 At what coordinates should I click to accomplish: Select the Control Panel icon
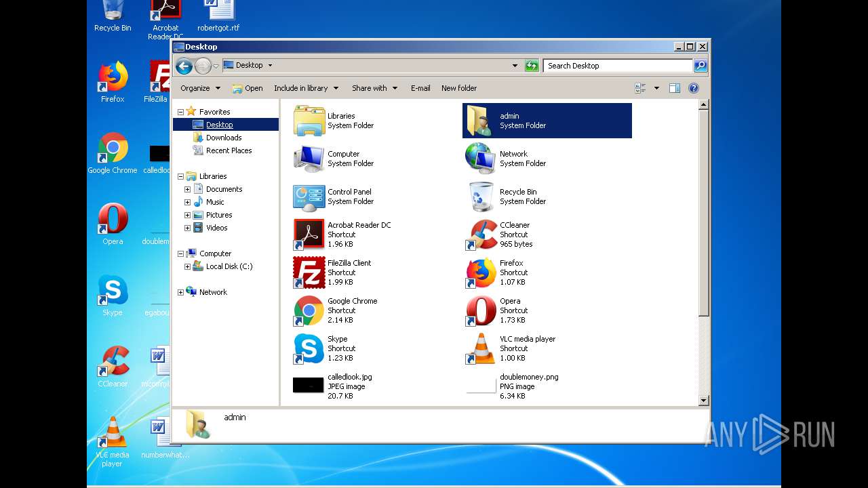click(309, 197)
